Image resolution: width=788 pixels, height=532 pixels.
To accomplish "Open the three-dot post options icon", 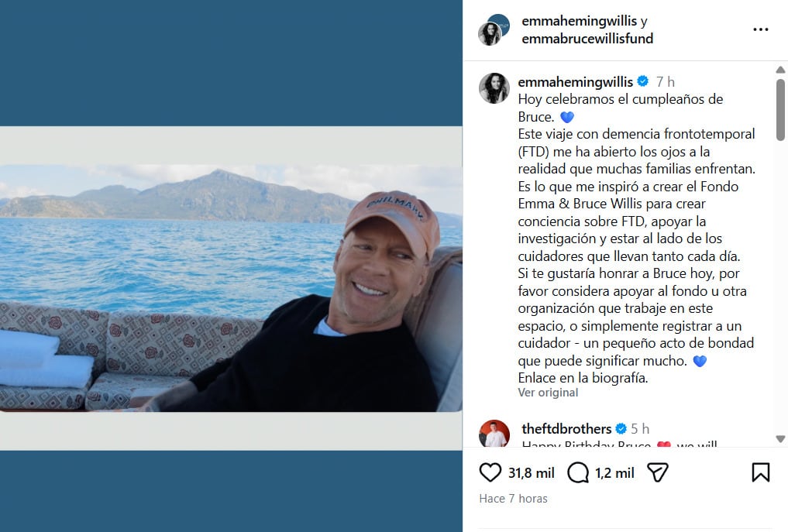I will 759,29.
